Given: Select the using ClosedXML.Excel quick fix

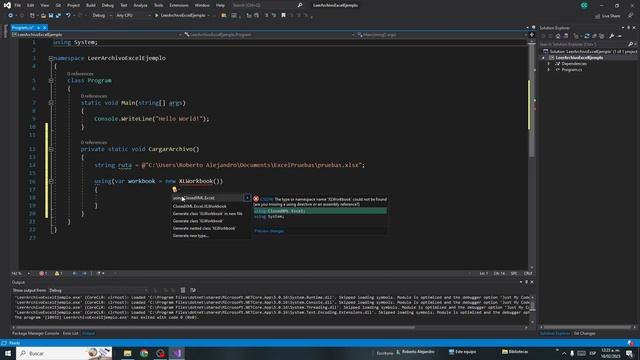Looking at the screenshot, I should tap(207, 198).
